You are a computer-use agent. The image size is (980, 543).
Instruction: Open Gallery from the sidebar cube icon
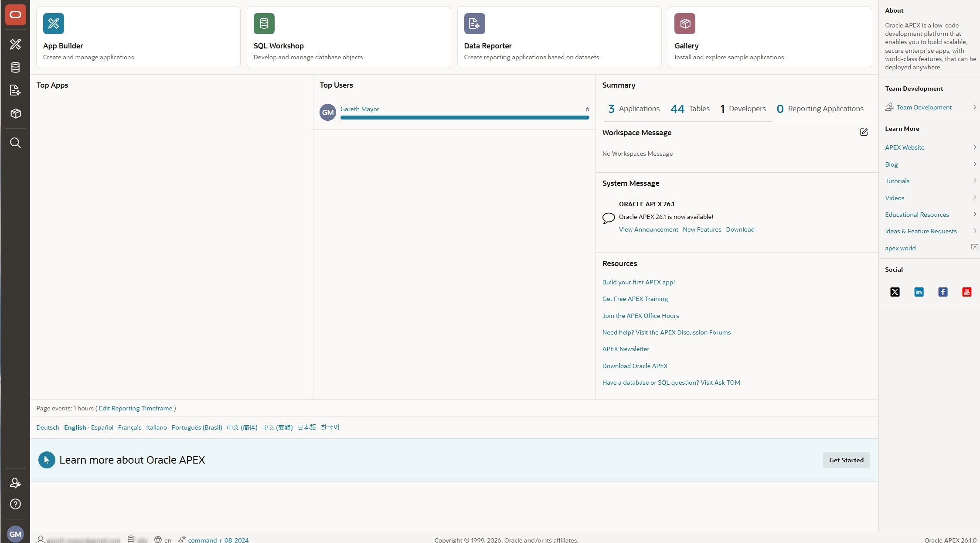(15, 113)
